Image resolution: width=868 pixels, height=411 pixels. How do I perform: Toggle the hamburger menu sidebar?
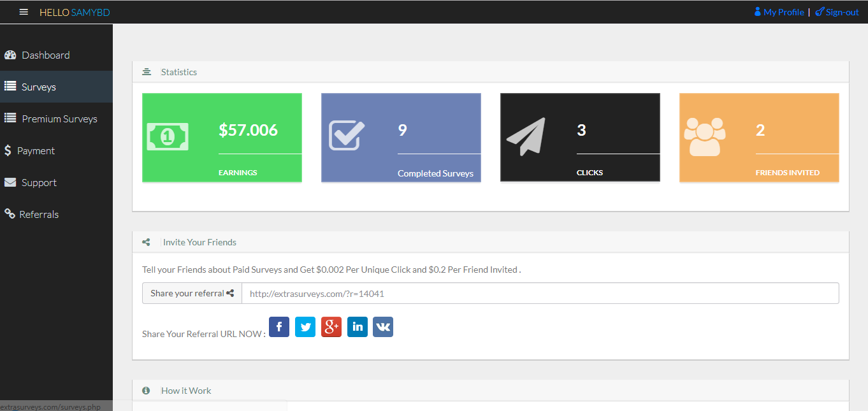24,12
